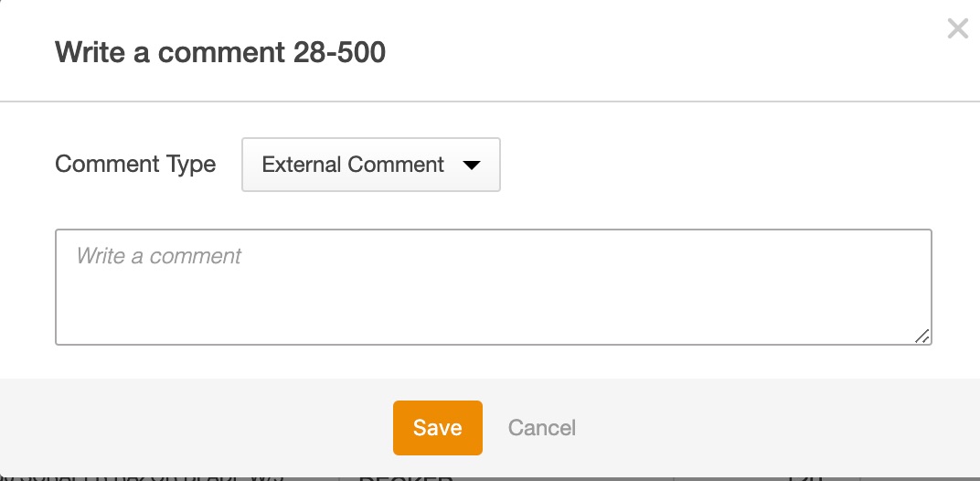This screenshot has height=481, width=980.
Task: Click the Comment Type label
Action: coord(135,165)
